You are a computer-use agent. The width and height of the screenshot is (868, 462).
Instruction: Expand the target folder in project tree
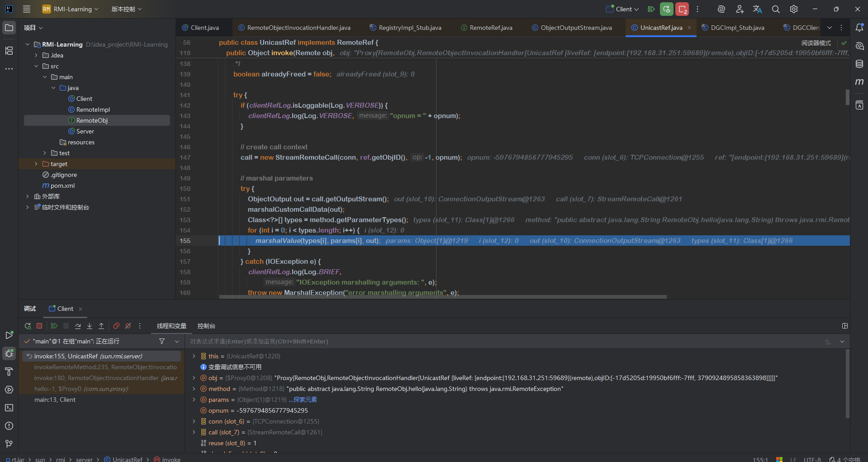(x=36, y=164)
